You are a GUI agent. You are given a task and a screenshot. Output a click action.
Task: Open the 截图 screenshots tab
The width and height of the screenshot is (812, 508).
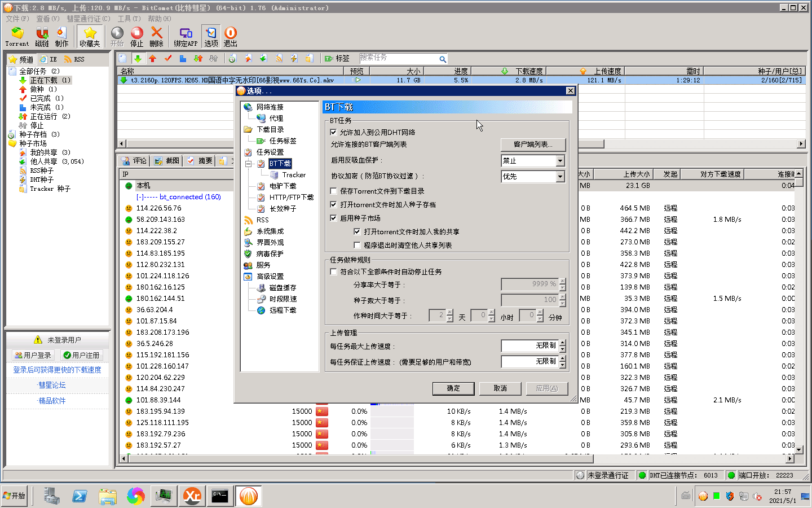(x=167, y=161)
